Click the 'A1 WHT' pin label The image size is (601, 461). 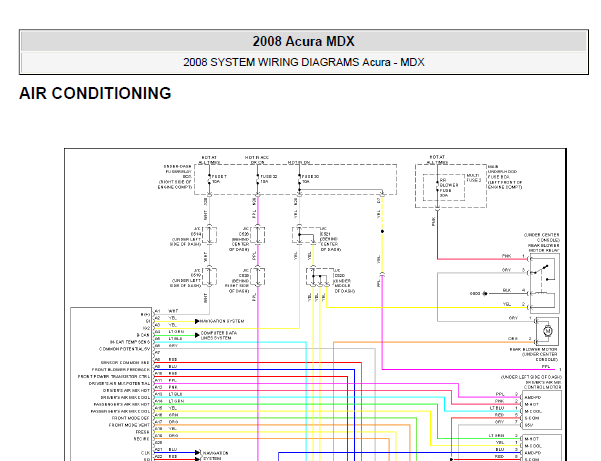(x=167, y=311)
